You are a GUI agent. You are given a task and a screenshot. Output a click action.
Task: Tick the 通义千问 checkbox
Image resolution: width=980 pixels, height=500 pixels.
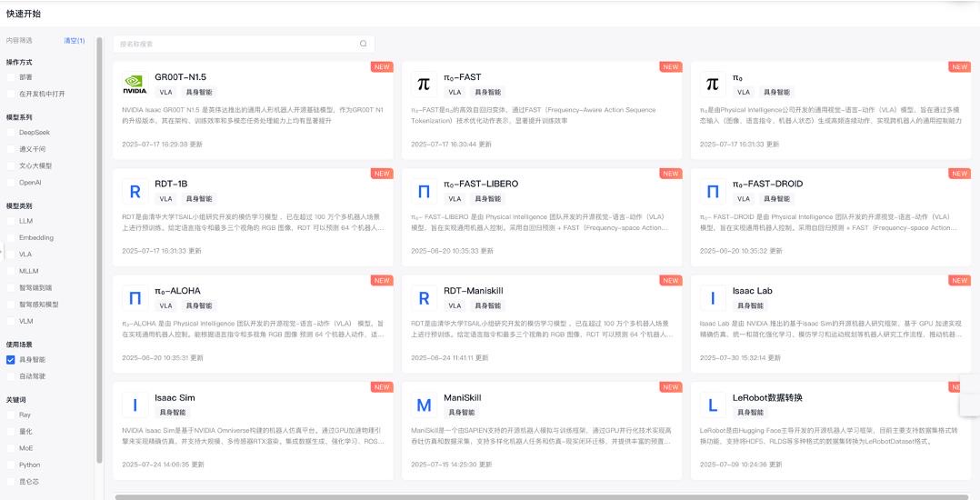point(11,149)
